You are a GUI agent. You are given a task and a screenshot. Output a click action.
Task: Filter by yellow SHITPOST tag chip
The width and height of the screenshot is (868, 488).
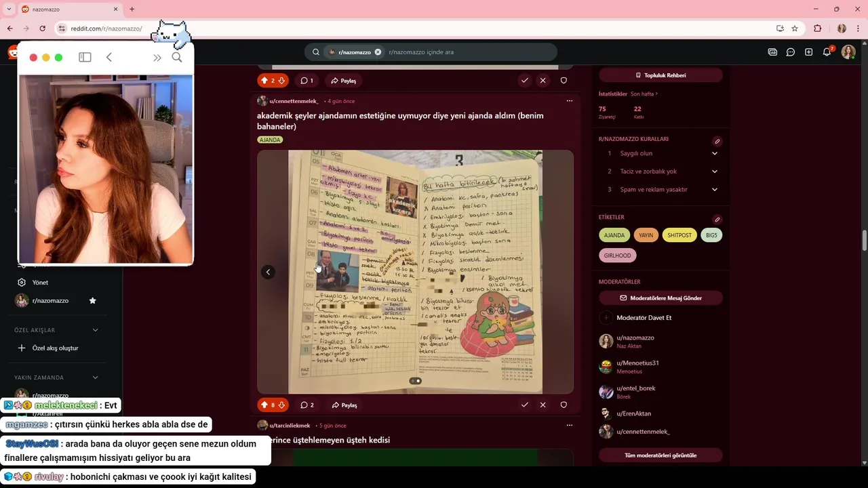(x=679, y=235)
